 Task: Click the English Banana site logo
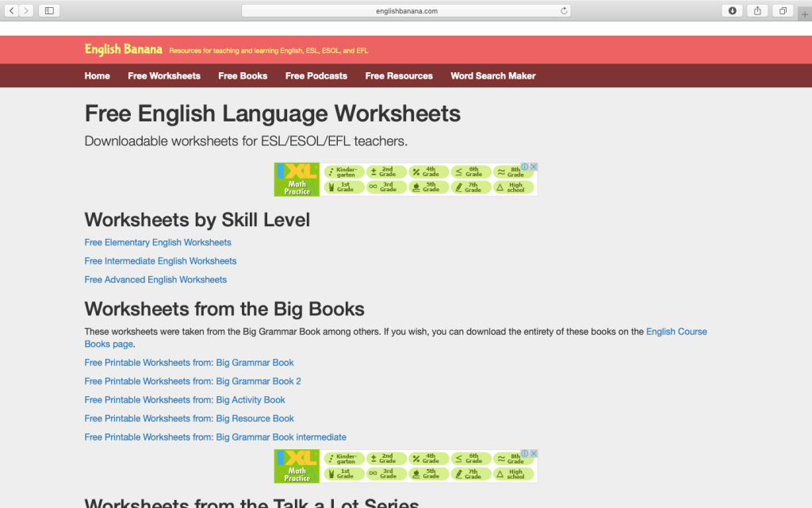click(x=123, y=50)
